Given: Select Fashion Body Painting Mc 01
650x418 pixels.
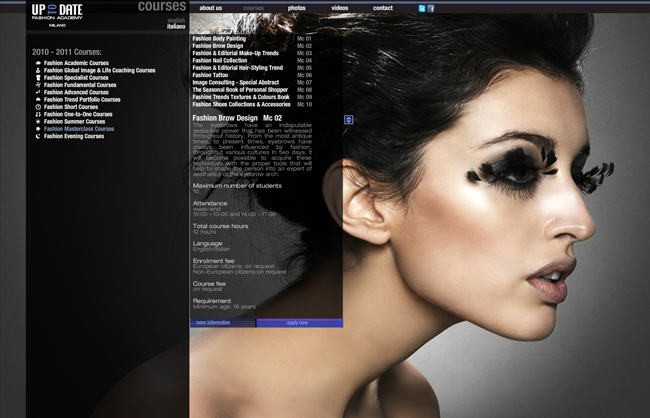Looking at the screenshot, I should click(x=252, y=39).
